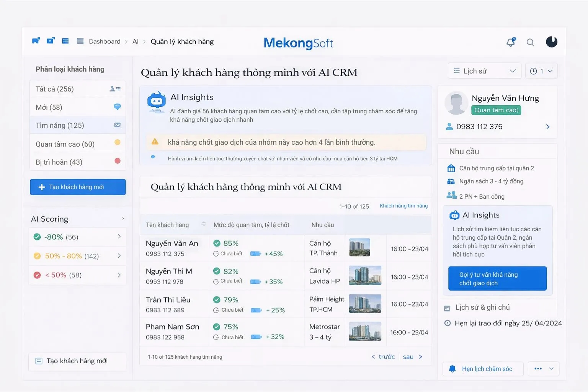Open search using the magnifier icon
The height and width of the screenshot is (392, 588).
coord(530,42)
